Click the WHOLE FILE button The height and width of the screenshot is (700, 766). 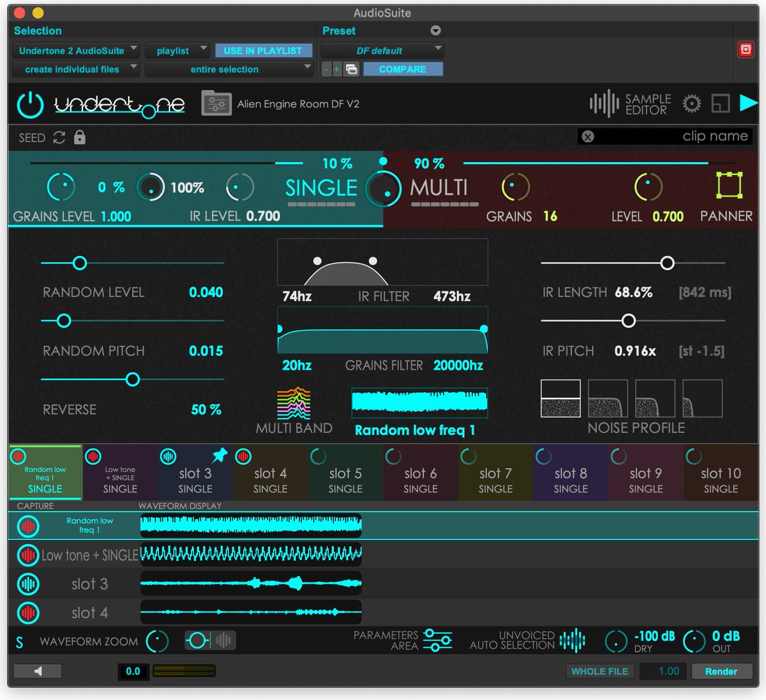click(x=599, y=671)
